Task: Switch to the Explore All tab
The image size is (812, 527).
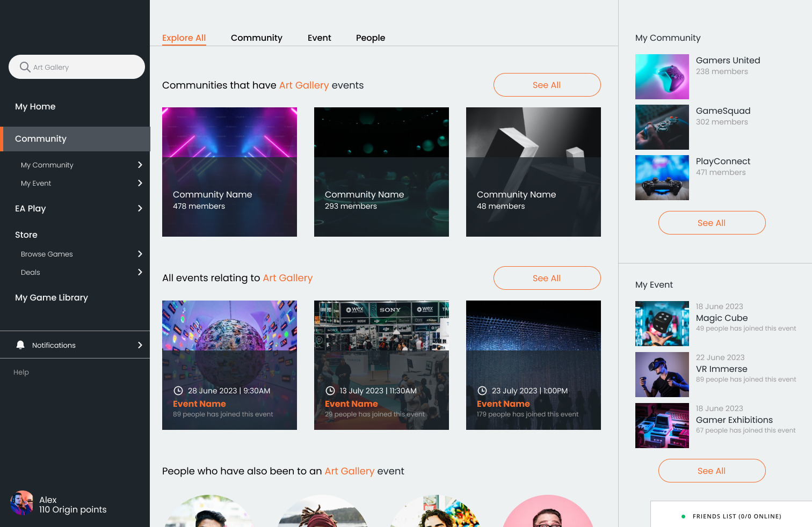Action: point(184,38)
